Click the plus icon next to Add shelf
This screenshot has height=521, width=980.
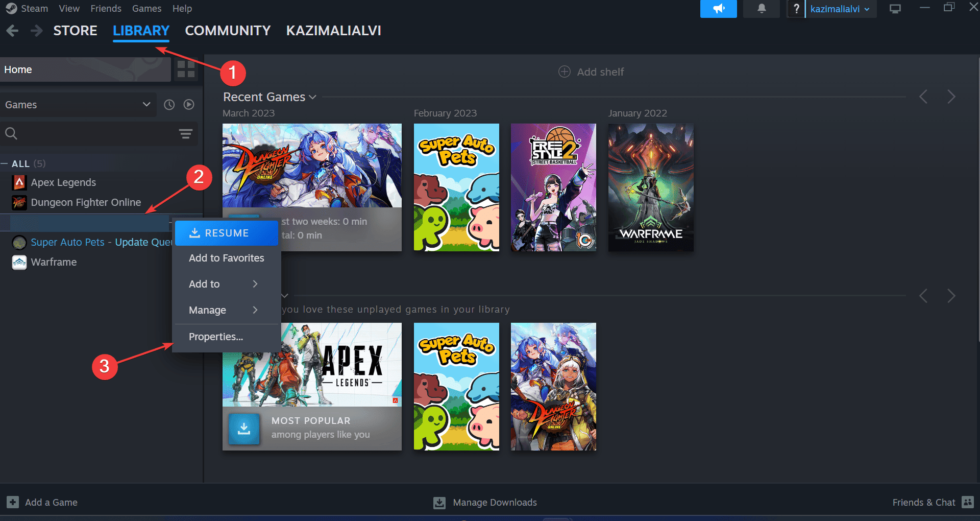pyautogui.click(x=565, y=72)
